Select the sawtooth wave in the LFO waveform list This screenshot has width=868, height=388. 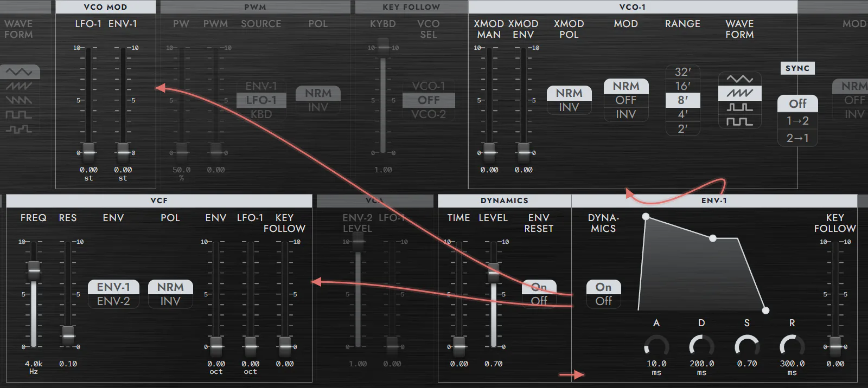20,86
